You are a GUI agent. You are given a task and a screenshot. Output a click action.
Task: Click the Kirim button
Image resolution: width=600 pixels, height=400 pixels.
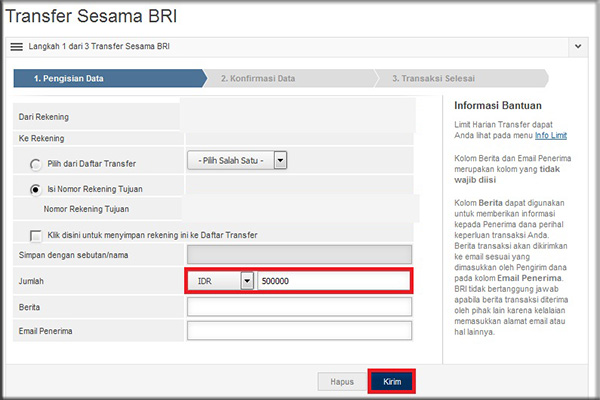coord(392,381)
